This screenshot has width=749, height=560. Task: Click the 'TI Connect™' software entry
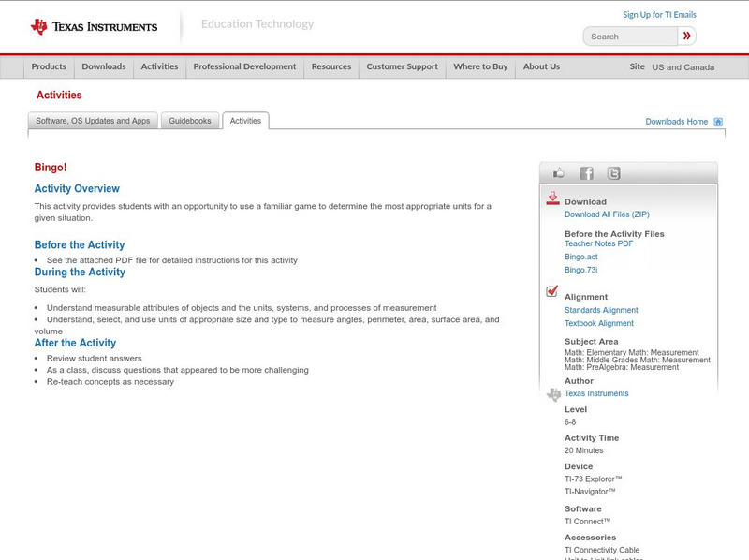(x=588, y=522)
